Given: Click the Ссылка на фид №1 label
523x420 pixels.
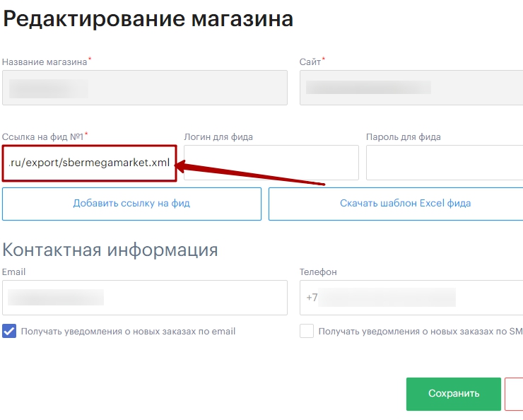Looking at the screenshot, I should (42, 136).
